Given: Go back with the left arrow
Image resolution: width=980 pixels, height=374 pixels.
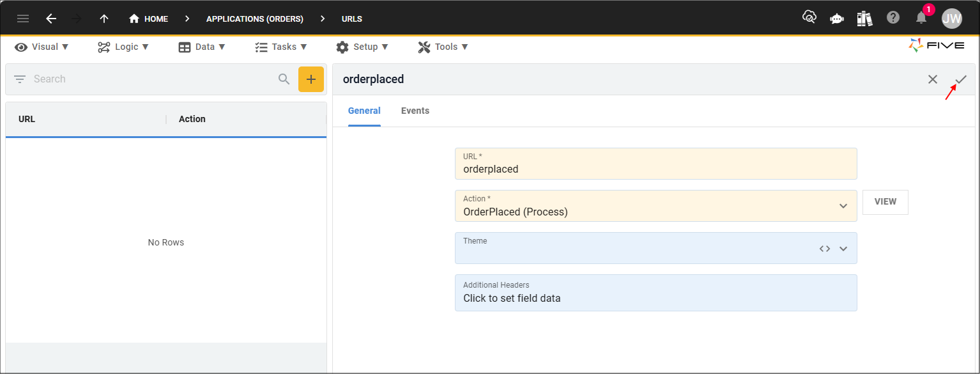Looking at the screenshot, I should (51, 19).
